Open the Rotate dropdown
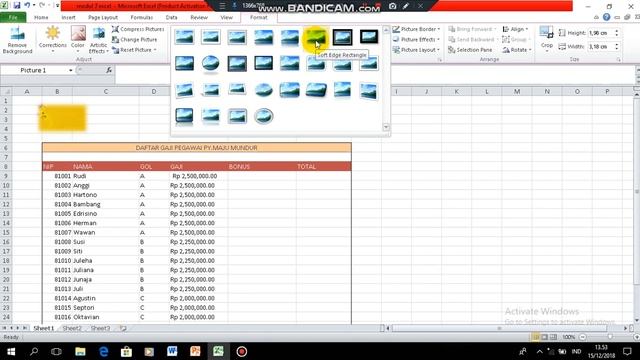640x360 pixels. pos(517,50)
